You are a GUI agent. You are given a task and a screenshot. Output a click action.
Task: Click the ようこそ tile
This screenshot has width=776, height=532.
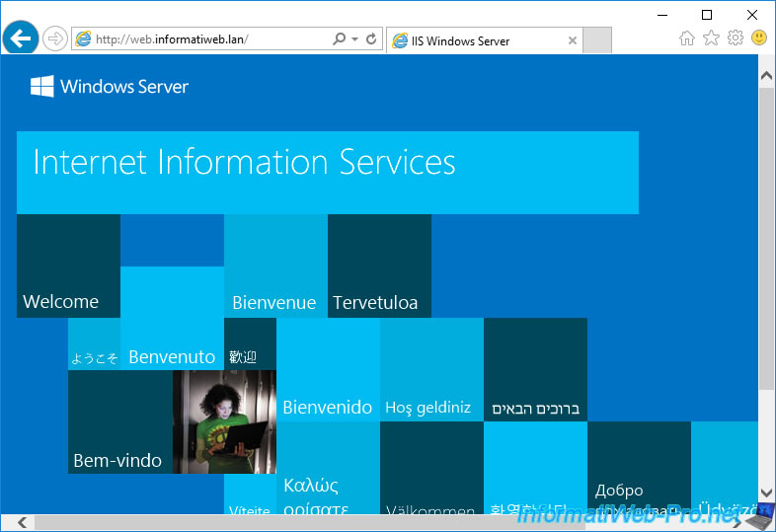[x=94, y=343]
